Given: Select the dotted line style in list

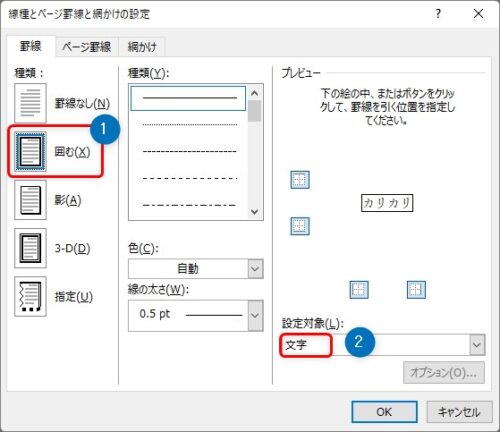Looking at the screenshot, I should click(x=189, y=125).
